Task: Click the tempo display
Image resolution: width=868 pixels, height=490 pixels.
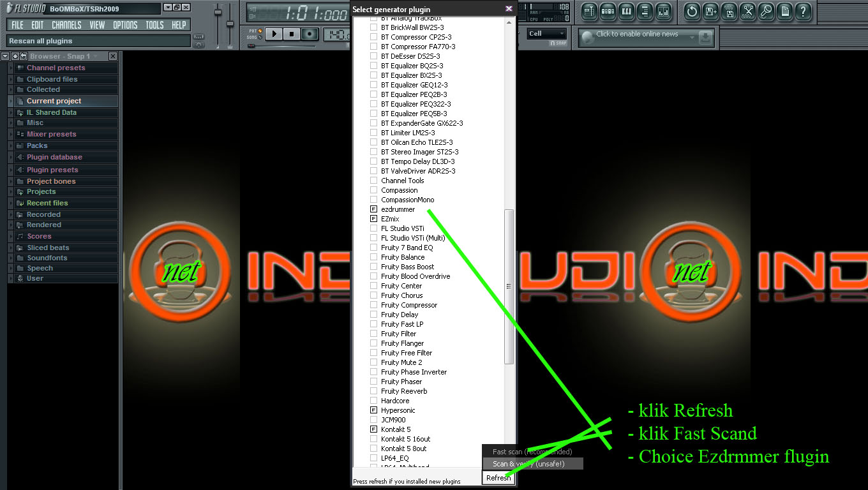Action: click(336, 34)
